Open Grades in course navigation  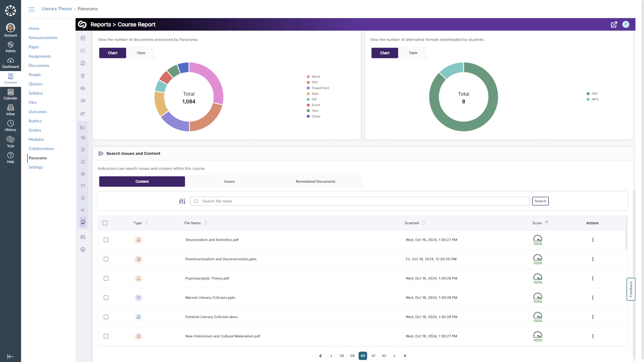[35, 130]
